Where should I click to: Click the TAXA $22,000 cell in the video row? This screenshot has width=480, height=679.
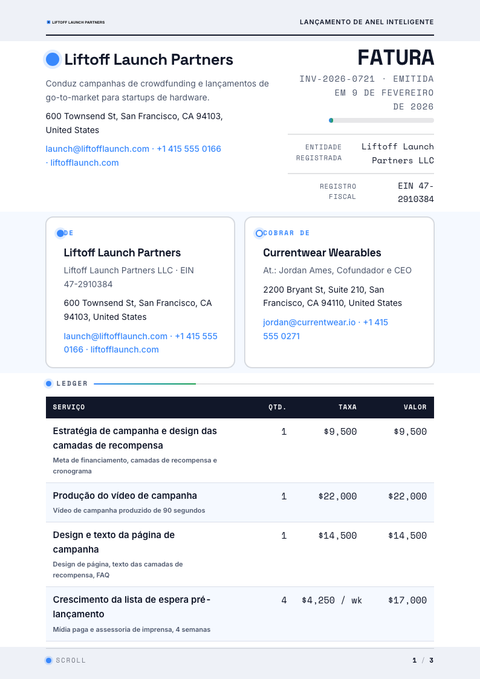point(337,496)
